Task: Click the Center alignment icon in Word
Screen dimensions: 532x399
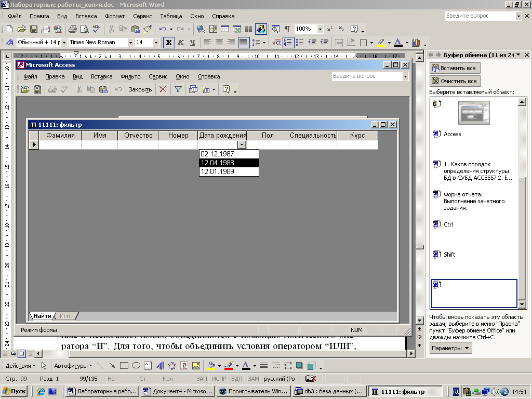Action: point(219,43)
